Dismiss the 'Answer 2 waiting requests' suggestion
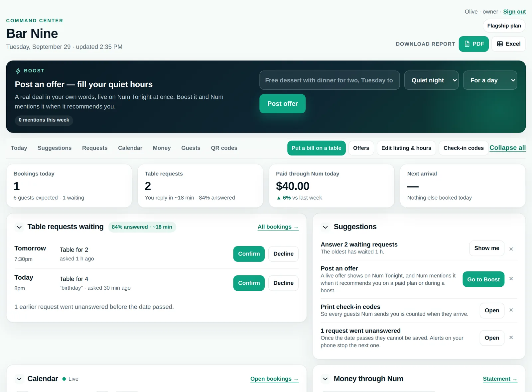Screen dimensions: 532x392 tap(511, 249)
